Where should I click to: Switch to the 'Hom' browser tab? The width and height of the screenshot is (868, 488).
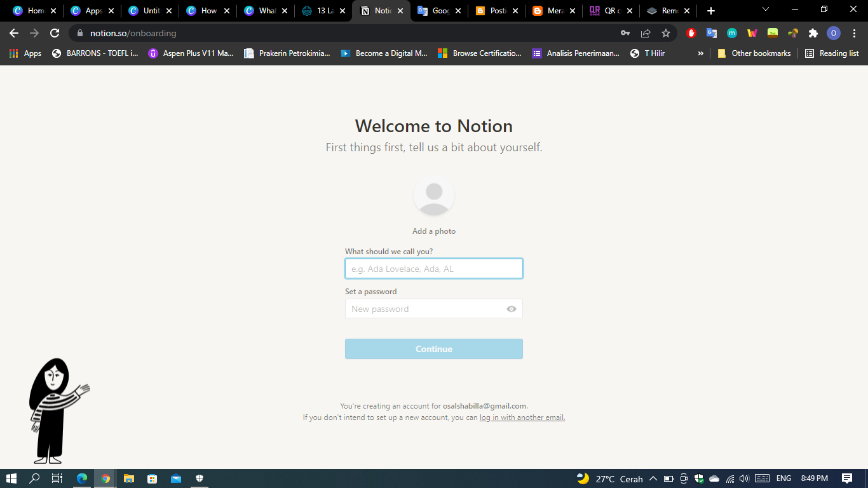point(34,11)
